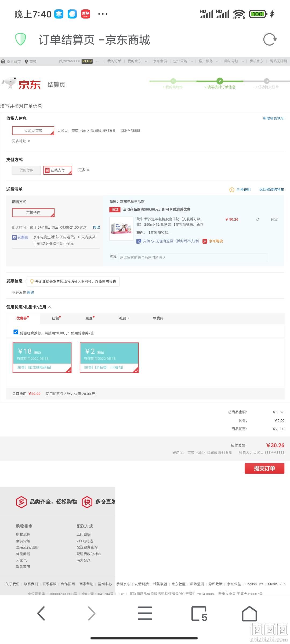The width and height of the screenshot is (290, 644).
Task: Open the tabs switcher showing 5
Action: tap(199, 613)
